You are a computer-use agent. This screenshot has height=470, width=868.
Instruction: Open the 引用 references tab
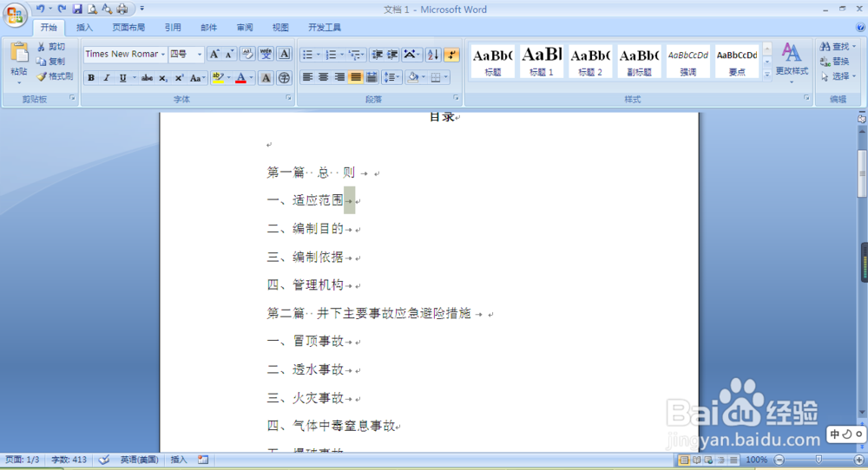pyautogui.click(x=173, y=27)
